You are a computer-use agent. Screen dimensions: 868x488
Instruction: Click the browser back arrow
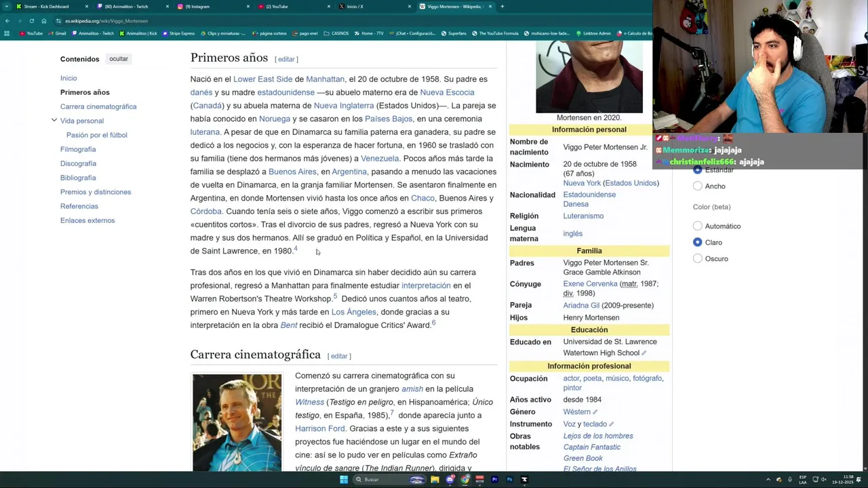(7, 21)
